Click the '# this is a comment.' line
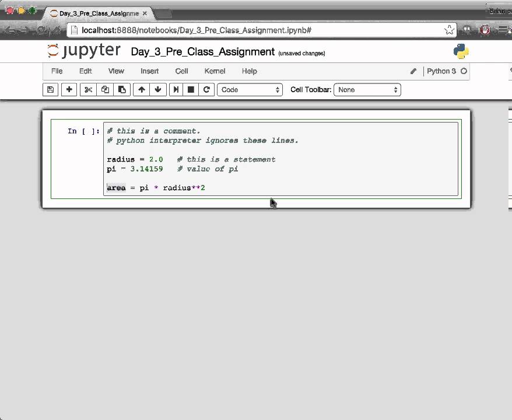 (153, 131)
